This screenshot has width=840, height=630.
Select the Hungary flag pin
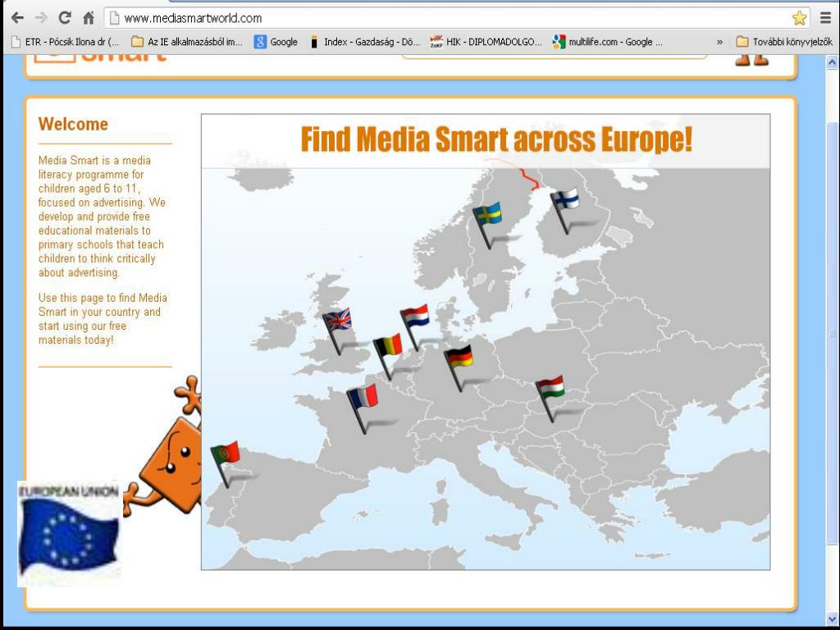[x=550, y=399]
